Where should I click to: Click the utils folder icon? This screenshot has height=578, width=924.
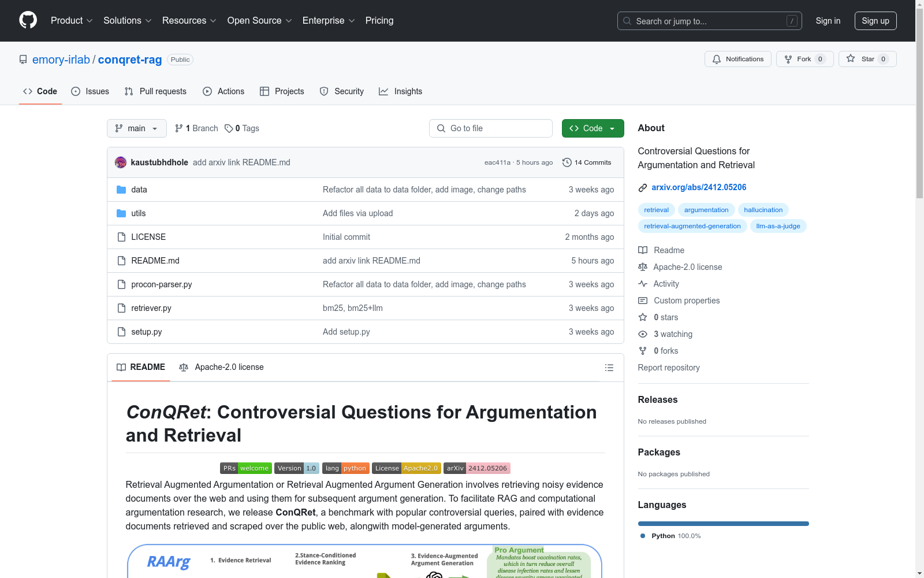pyautogui.click(x=121, y=213)
